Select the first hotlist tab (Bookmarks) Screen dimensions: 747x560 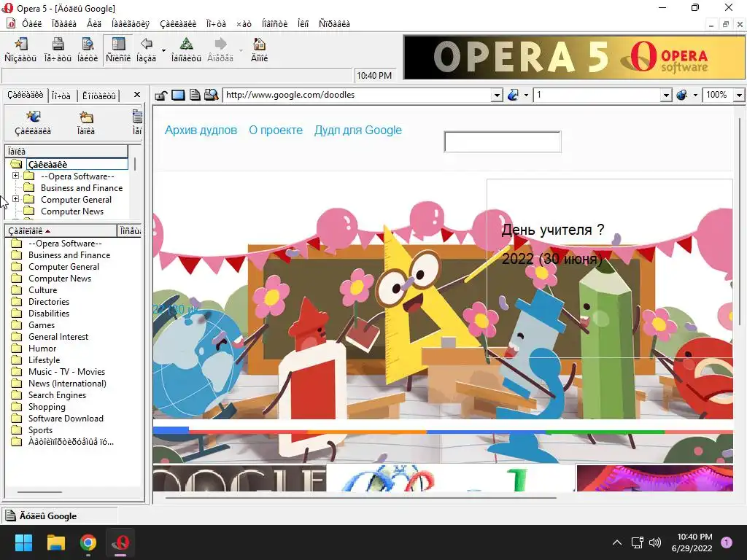25,96
